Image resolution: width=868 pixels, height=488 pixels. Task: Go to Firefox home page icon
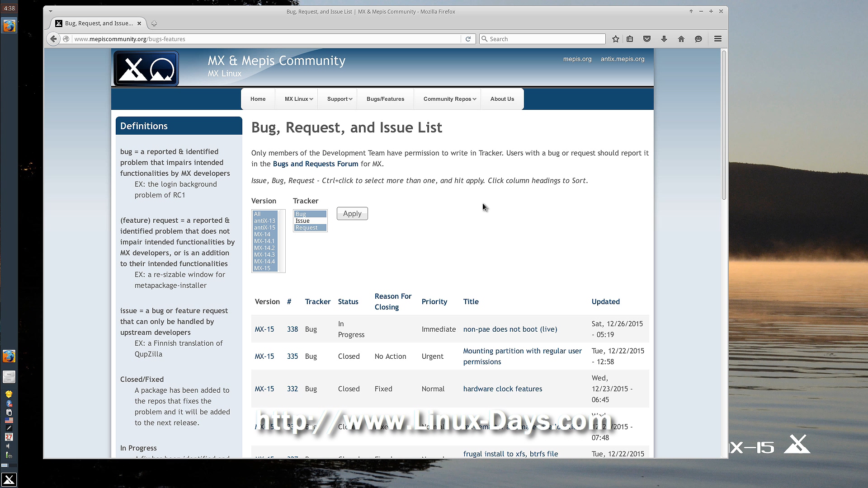click(x=681, y=39)
